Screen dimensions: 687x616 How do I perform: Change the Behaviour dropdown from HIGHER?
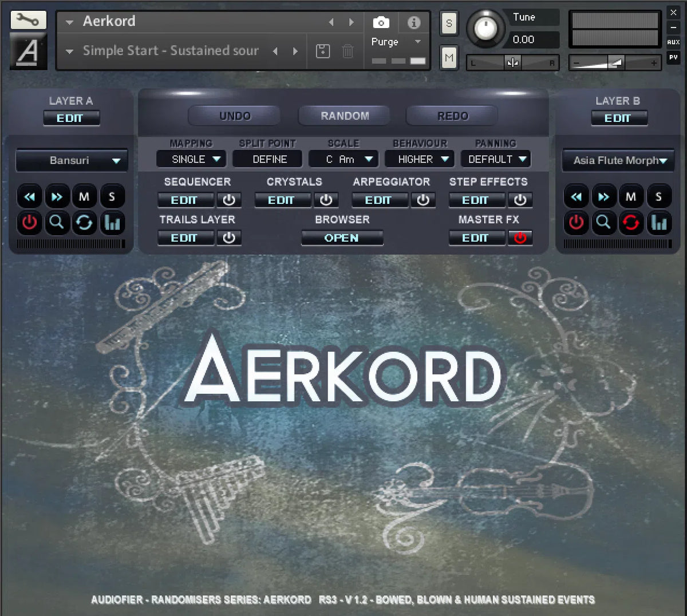click(x=419, y=159)
